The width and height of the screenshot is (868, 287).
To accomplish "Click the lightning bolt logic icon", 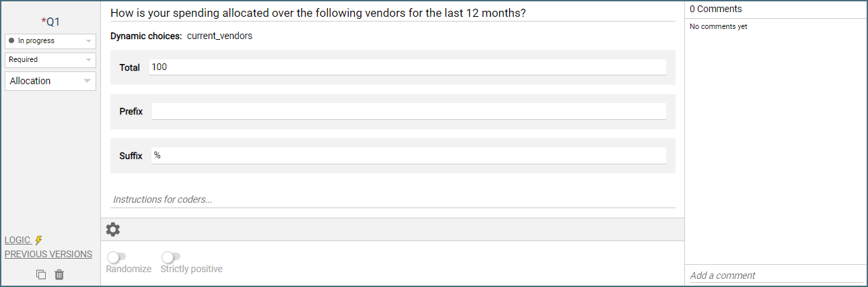I will [x=39, y=240].
